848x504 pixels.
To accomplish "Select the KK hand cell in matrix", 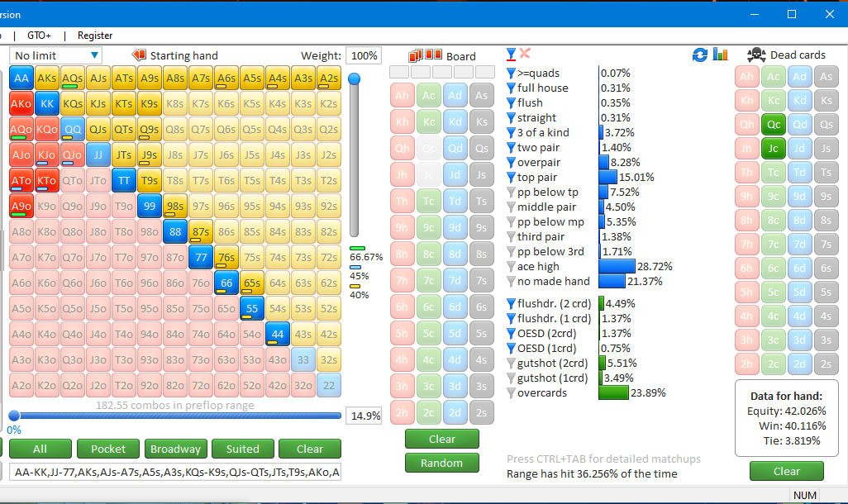I will (x=47, y=104).
